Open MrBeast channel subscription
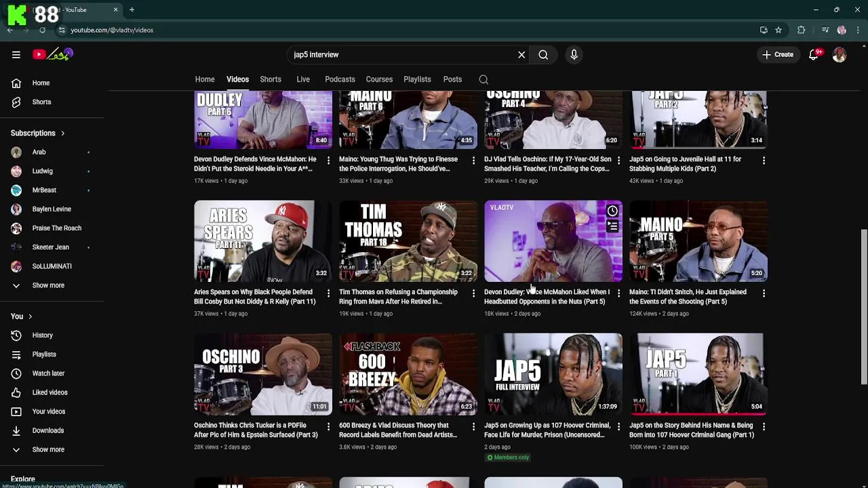 (52, 190)
